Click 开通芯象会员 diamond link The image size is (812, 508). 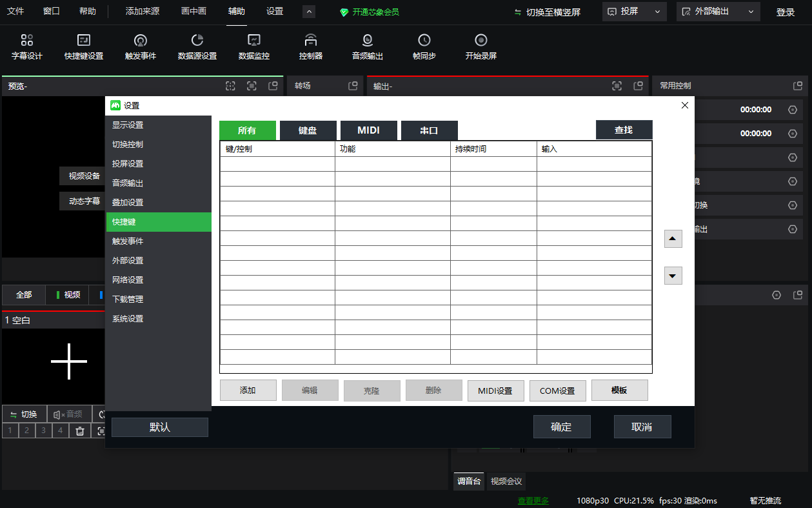pyautogui.click(x=370, y=12)
